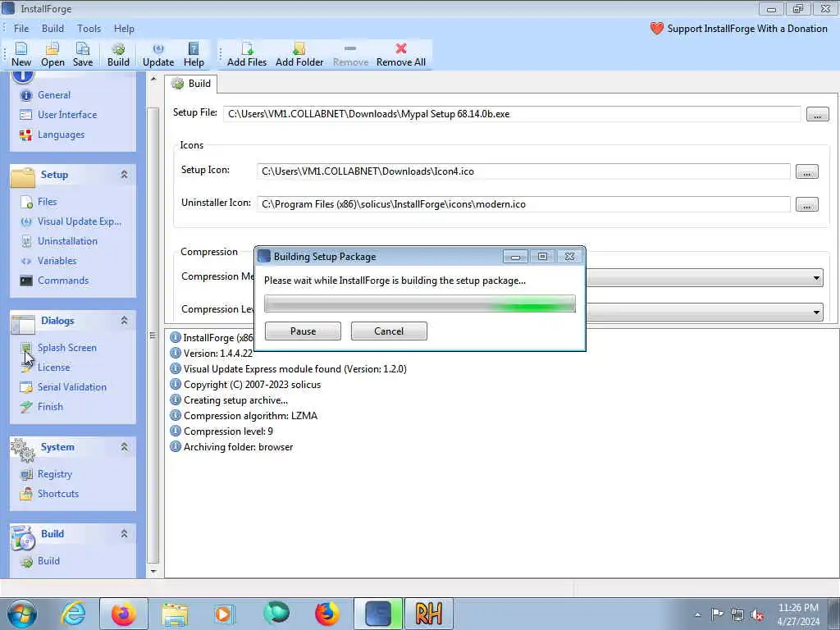Image resolution: width=840 pixels, height=630 pixels.
Task: Click Cancel in Building Setup Package dialog
Action: 389,331
